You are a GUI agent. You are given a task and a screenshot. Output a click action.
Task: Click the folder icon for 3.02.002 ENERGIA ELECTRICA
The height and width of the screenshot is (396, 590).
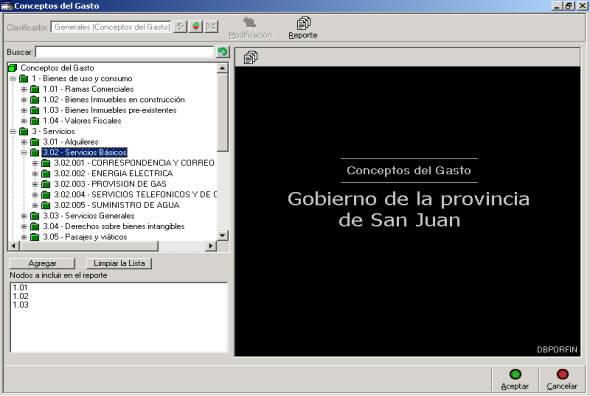[46, 174]
